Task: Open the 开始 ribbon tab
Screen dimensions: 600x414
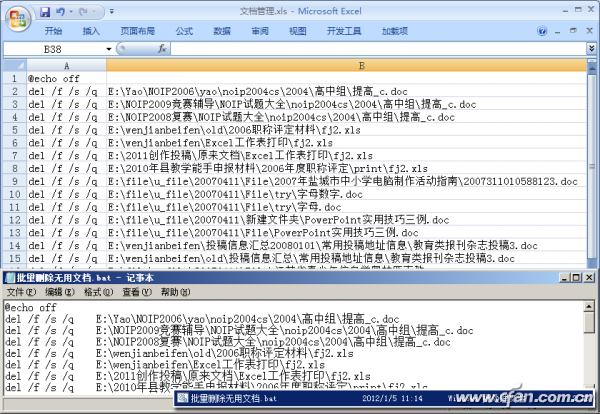Action: [x=53, y=31]
